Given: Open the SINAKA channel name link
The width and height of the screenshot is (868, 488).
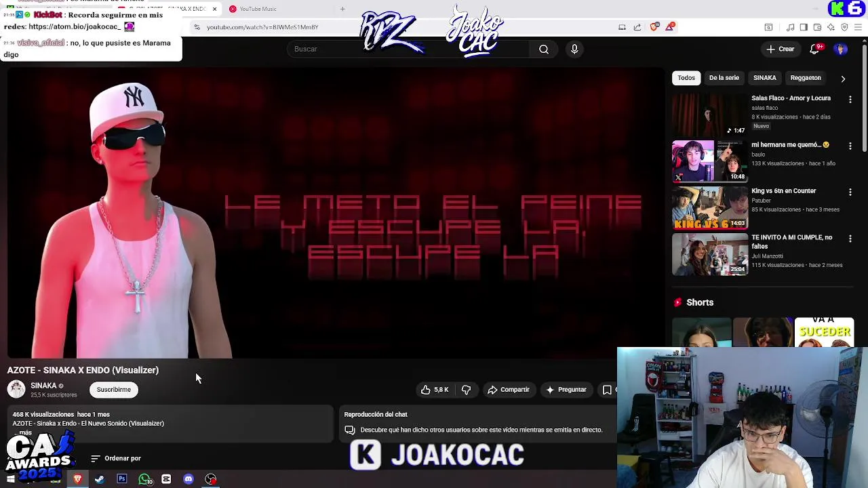Looking at the screenshot, I should [x=43, y=386].
